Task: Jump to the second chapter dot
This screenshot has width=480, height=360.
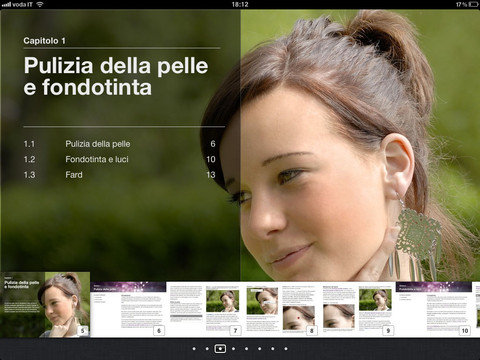Action: tap(207, 349)
